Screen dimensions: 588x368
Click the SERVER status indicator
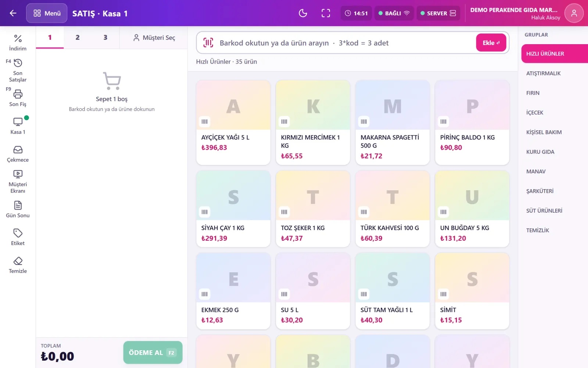[x=438, y=13]
